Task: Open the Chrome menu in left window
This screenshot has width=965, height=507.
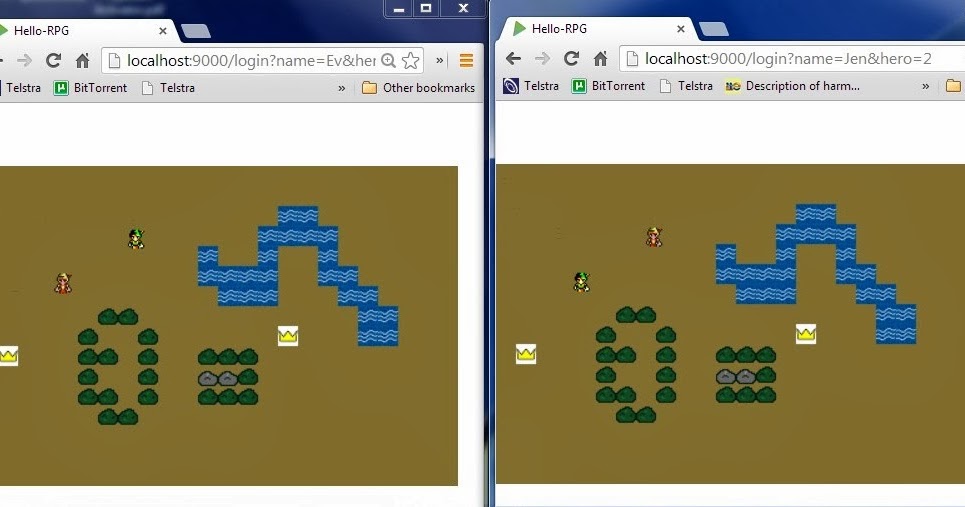Action: pos(466,60)
